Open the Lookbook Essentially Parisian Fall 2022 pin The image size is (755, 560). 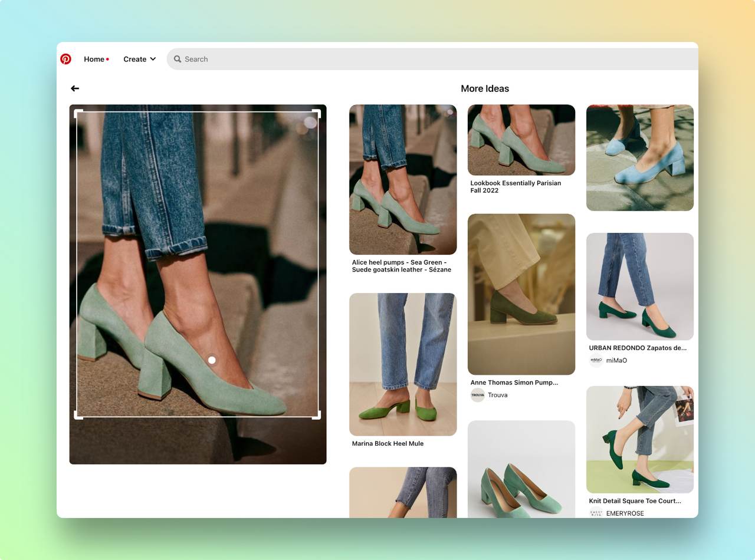[521, 140]
